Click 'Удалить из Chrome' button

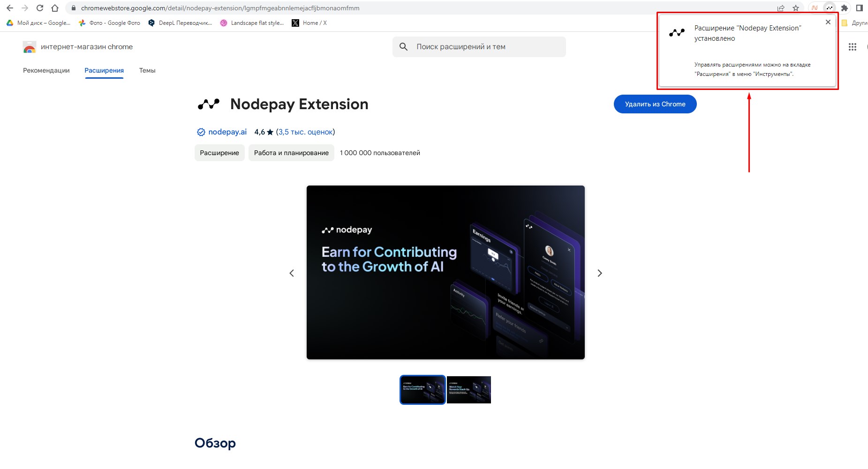(655, 104)
